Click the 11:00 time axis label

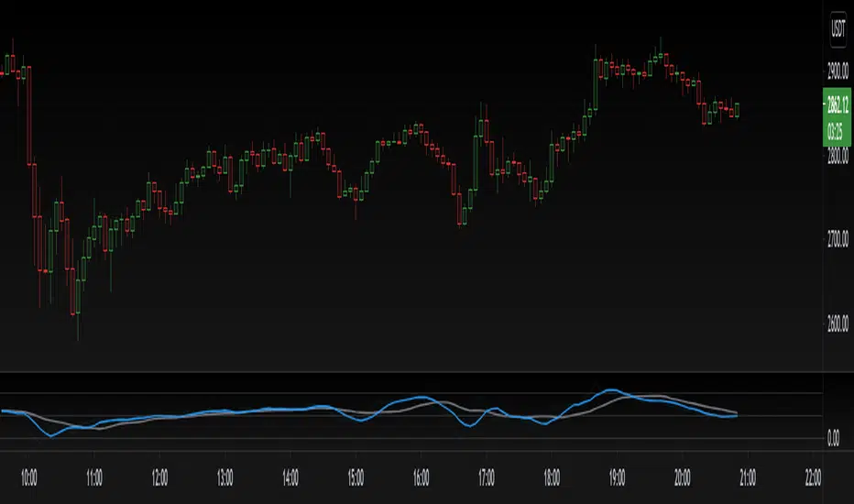(94, 477)
